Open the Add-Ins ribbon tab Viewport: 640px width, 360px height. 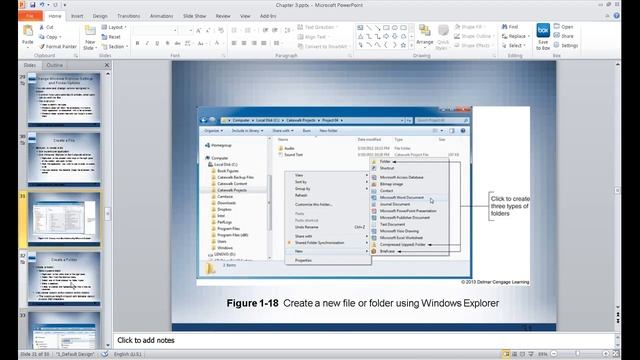[268, 16]
